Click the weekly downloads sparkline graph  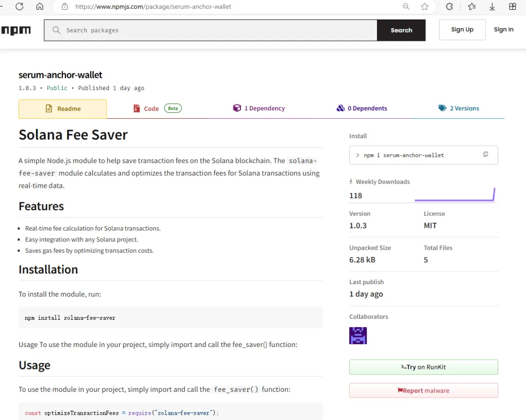[x=455, y=195]
